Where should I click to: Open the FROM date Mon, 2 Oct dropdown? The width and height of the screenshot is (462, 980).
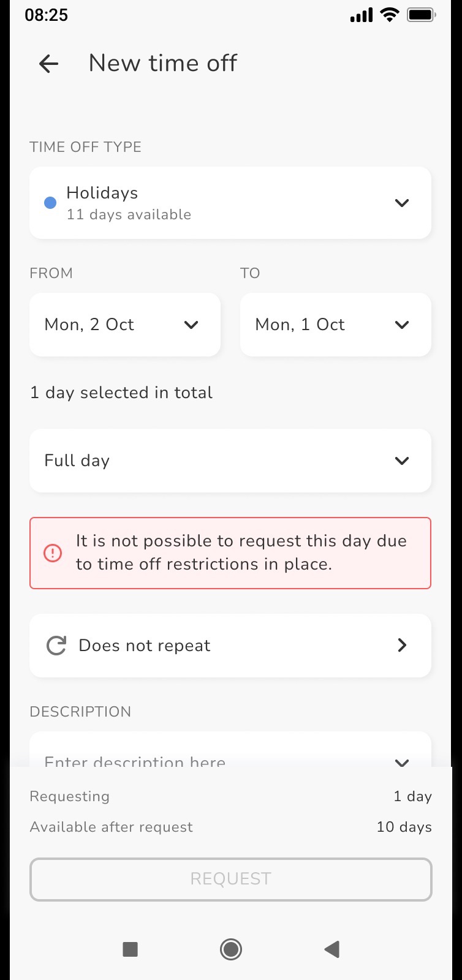click(x=125, y=325)
